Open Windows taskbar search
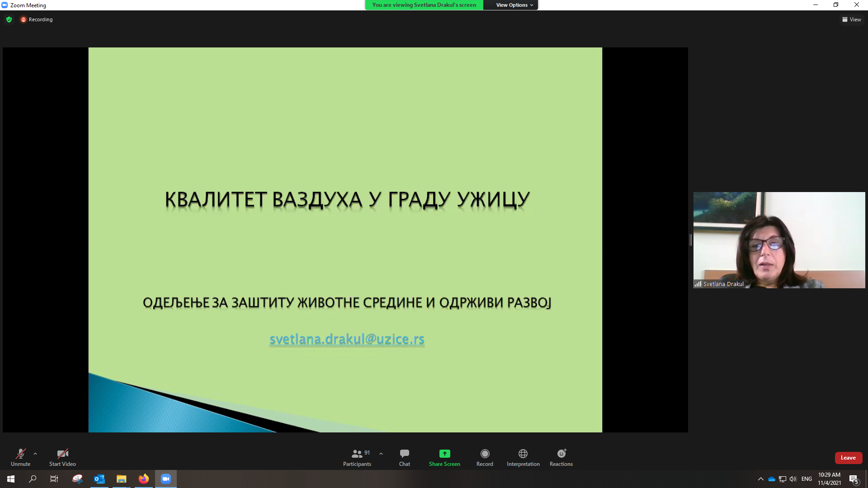Image resolution: width=868 pixels, height=488 pixels. point(33,479)
